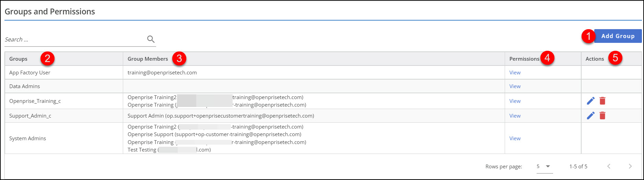Image resolution: width=644 pixels, height=180 pixels.
Task: View permissions for System Admins
Action: pyautogui.click(x=515, y=139)
